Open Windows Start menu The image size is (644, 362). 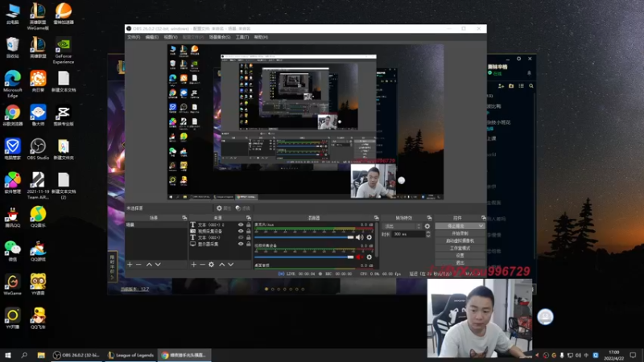click(x=8, y=355)
